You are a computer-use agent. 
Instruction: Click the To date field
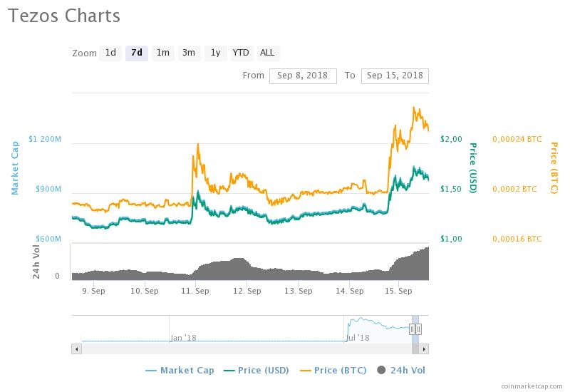[x=395, y=76]
